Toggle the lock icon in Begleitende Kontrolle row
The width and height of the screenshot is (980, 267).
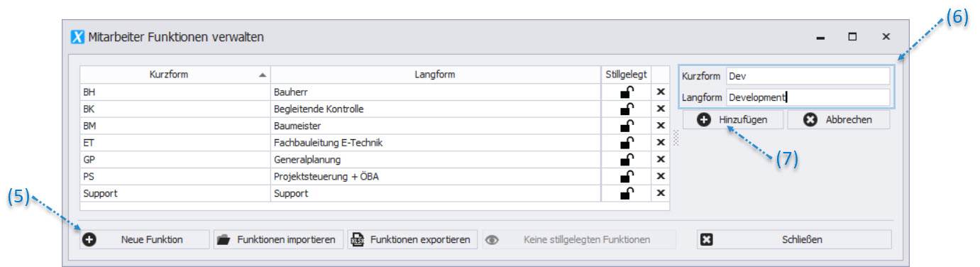[627, 109]
